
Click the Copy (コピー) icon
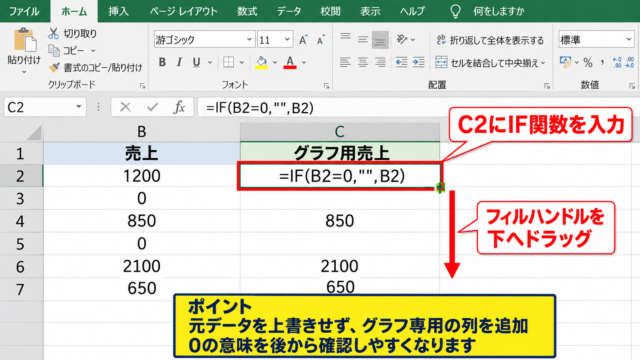point(54,51)
